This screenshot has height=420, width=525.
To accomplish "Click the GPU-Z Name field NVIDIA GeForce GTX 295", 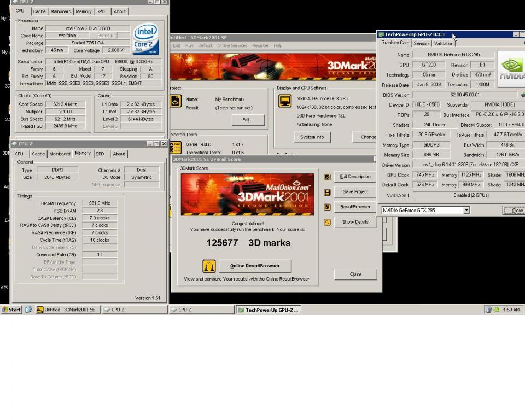I will [x=453, y=55].
